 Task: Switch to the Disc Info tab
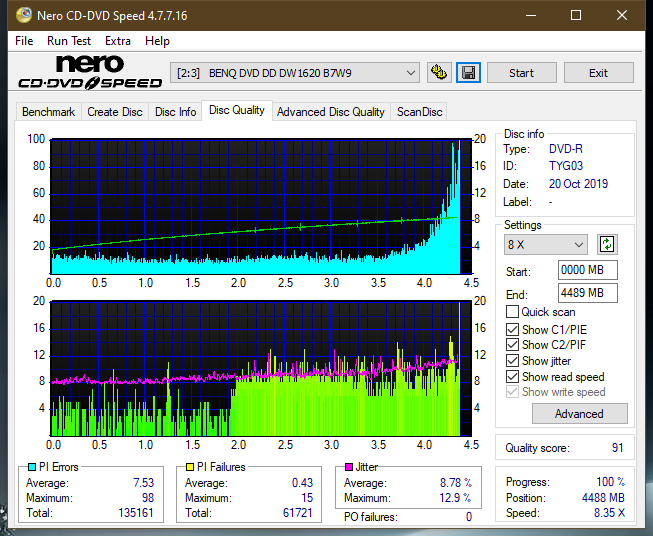(x=175, y=112)
